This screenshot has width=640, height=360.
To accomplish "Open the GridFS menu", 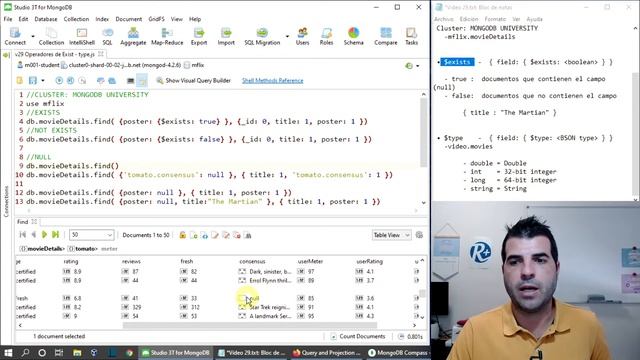I will click(156, 19).
